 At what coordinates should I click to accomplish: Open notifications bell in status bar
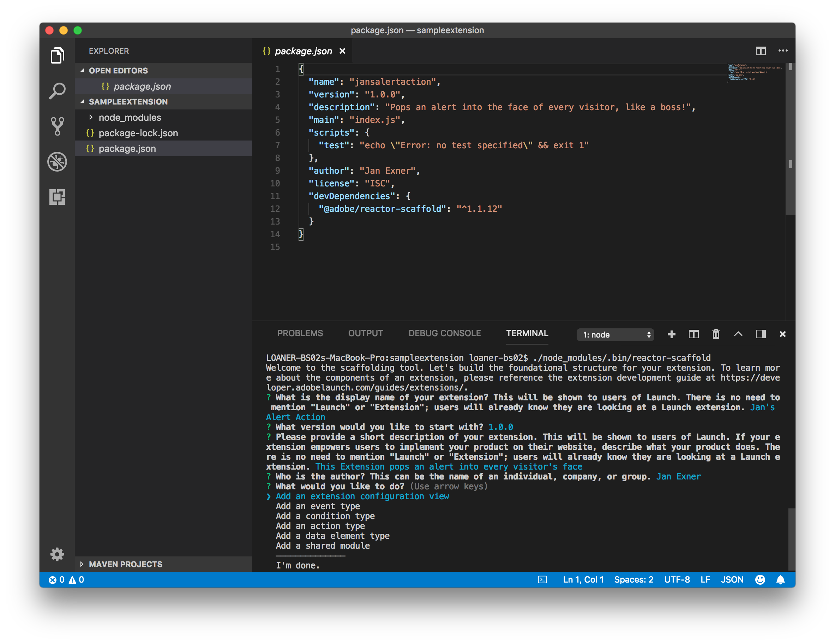[780, 580]
